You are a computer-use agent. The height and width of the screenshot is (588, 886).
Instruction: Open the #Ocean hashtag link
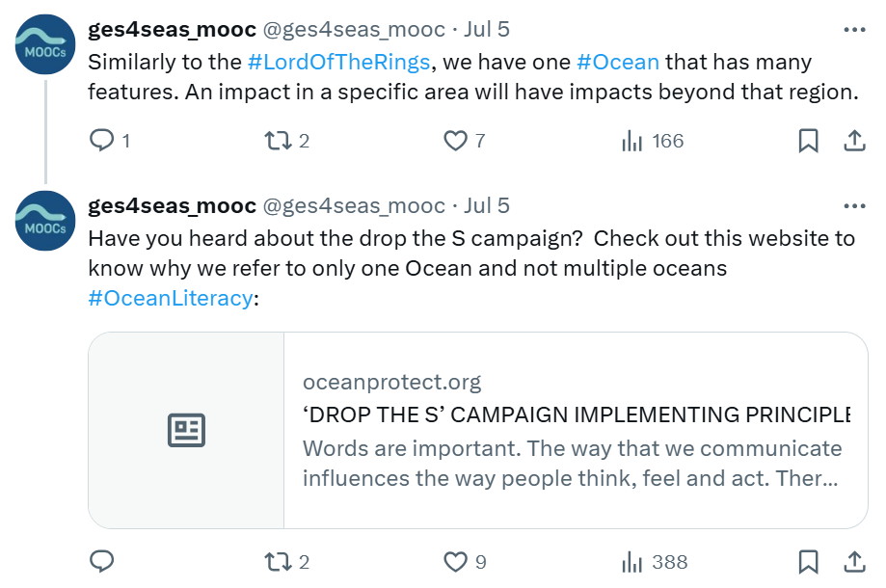(618, 63)
